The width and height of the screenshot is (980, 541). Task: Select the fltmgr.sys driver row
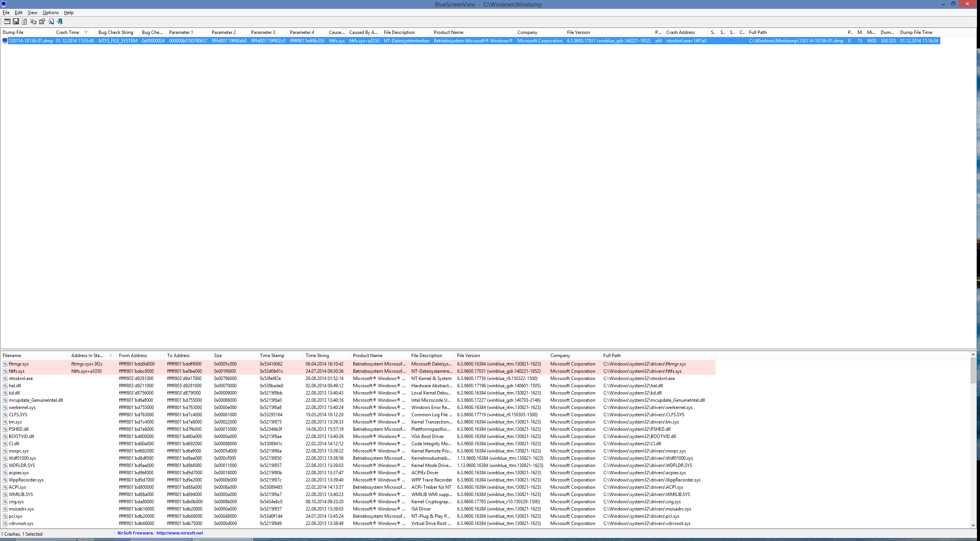19,364
